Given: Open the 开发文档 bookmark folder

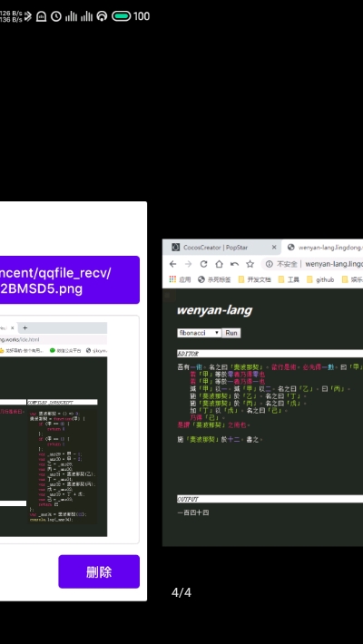Looking at the screenshot, I should (255, 279).
